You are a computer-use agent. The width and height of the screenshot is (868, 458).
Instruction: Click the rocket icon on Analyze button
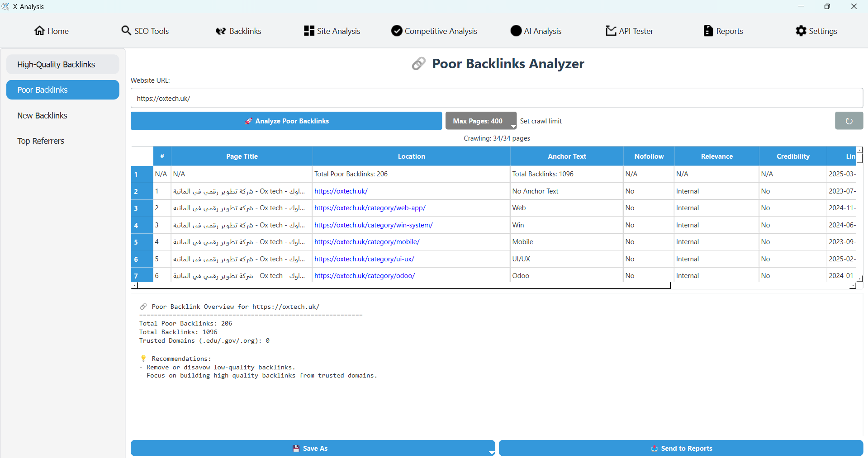pyautogui.click(x=248, y=121)
